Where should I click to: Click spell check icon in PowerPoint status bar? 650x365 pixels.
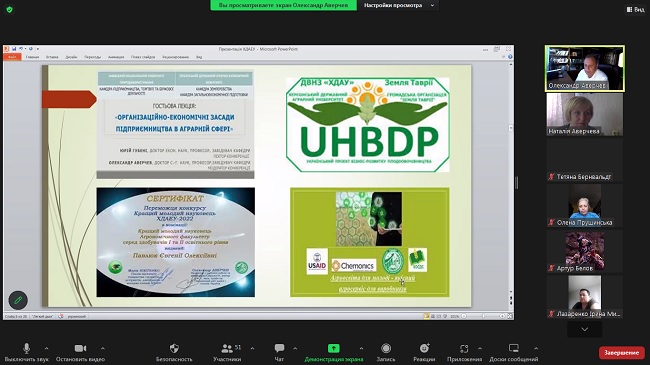[x=61, y=316]
